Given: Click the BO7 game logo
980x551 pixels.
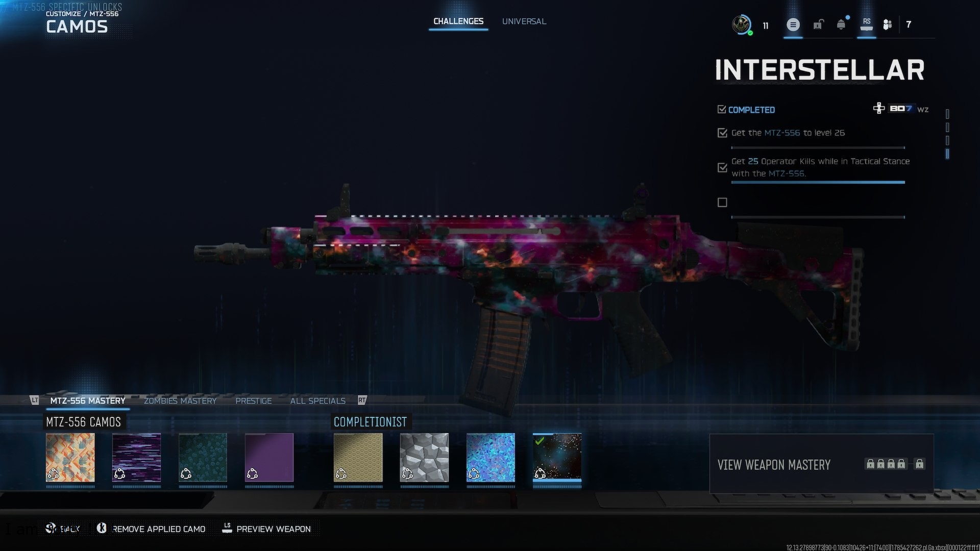Looking at the screenshot, I should pyautogui.click(x=901, y=109).
